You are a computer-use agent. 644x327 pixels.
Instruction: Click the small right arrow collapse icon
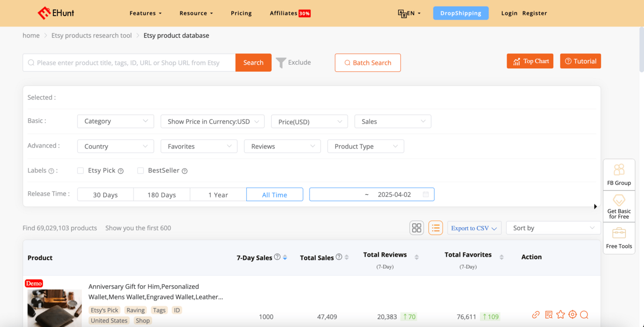pyautogui.click(x=595, y=206)
